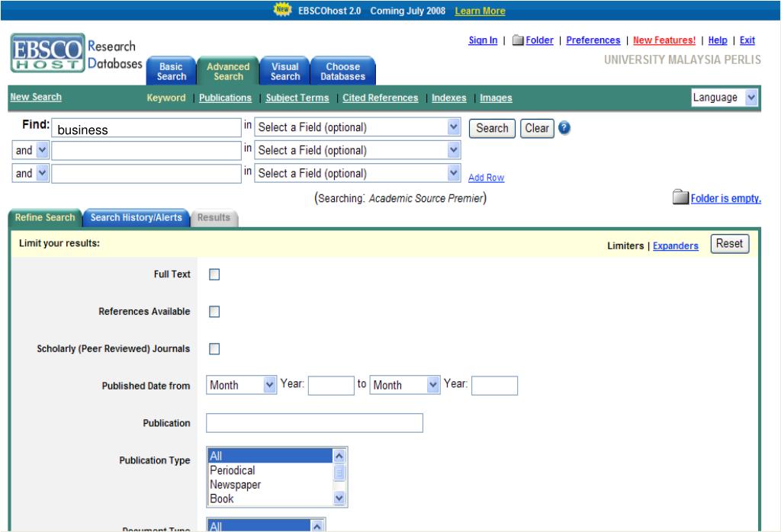Open the Results tab
This screenshot has width=781, height=532.
click(214, 217)
